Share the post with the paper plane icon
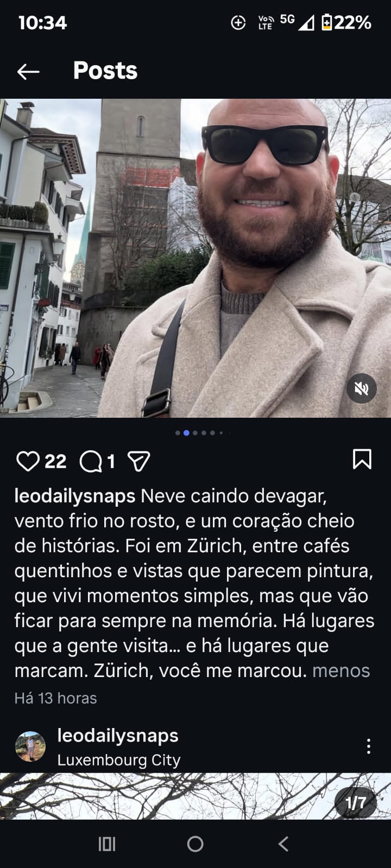Screen dimensions: 391x868 (x=138, y=461)
